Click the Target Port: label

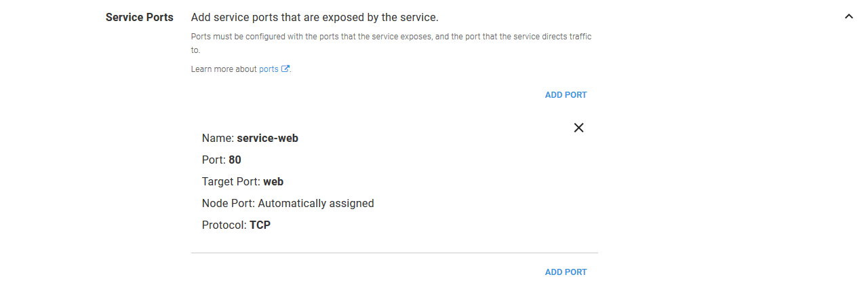[x=231, y=182]
